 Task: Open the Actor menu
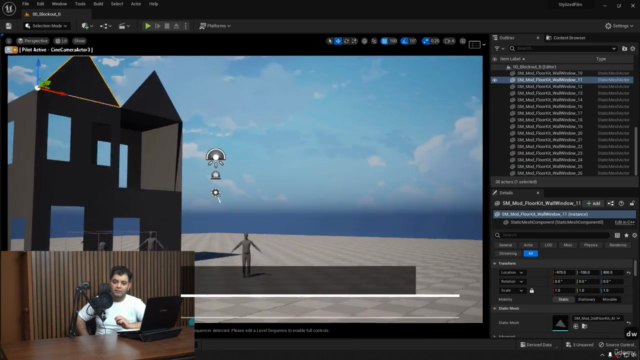136,4
